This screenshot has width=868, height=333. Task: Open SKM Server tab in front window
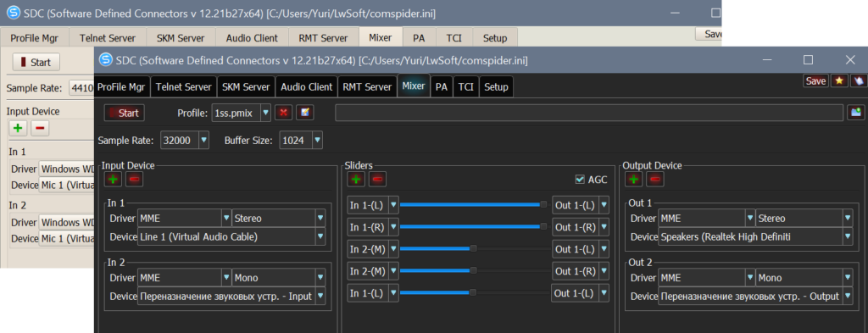point(246,86)
